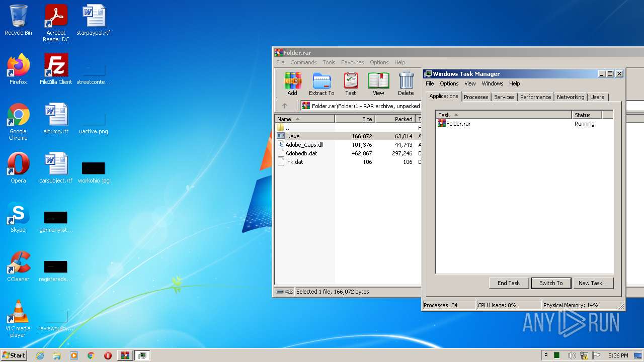This screenshot has height=362, width=644.
Task: Select the Applications tab
Action: point(444,96)
